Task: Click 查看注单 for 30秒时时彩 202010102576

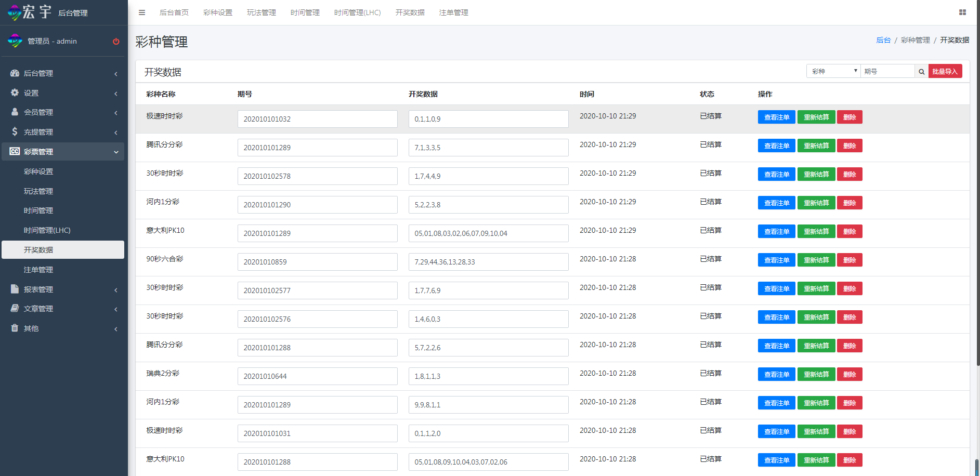Action: click(x=777, y=317)
